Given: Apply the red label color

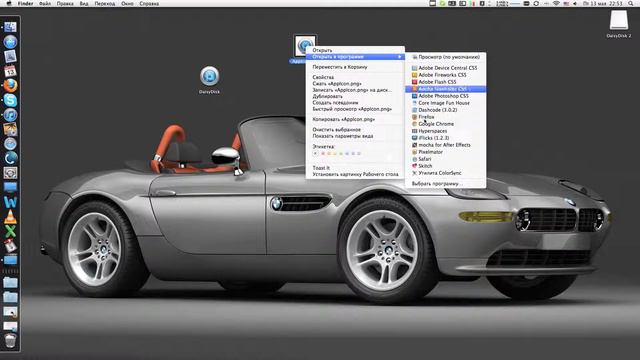Looking at the screenshot, I should [x=323, y=153].
